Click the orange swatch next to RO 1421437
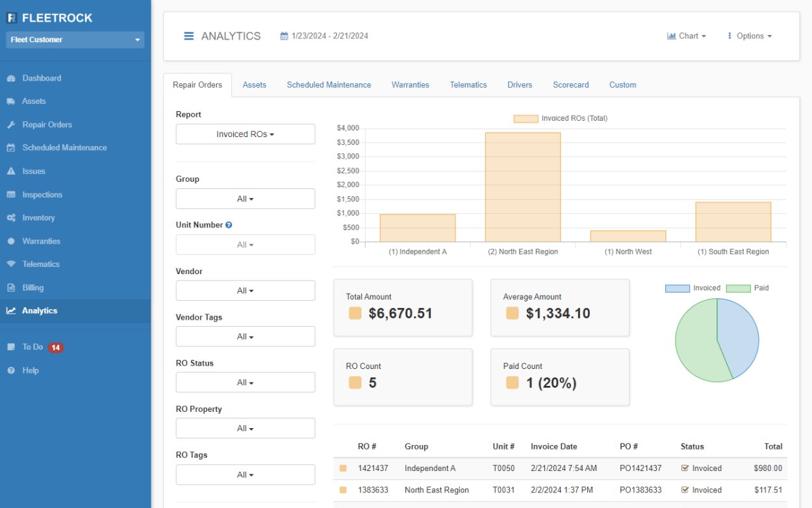Viewport: 812px width, 508px height. coord(344,468)
